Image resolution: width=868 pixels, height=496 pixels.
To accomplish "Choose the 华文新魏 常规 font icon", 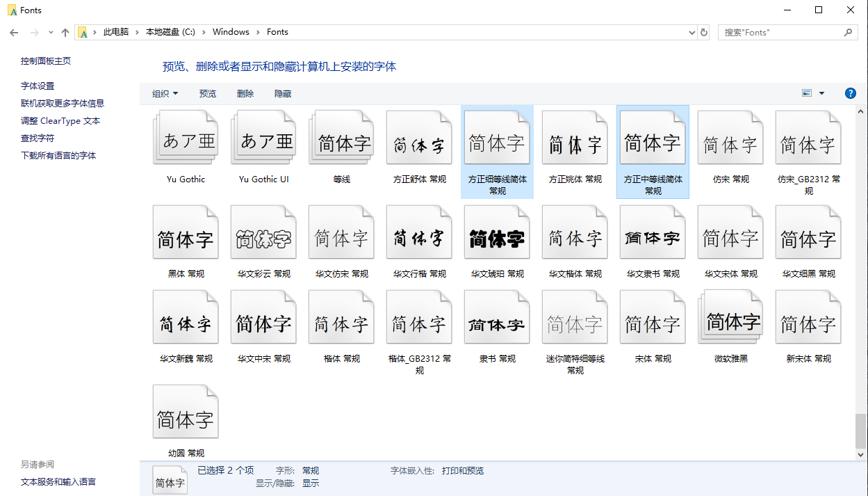I will click(186, 317).
